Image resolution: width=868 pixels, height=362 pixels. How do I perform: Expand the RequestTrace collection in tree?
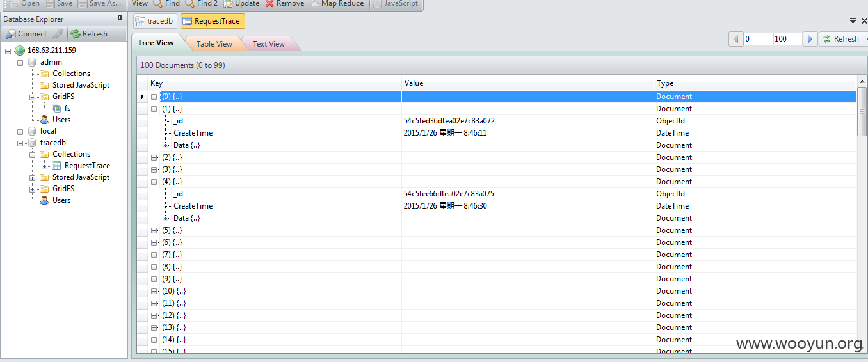[45, 166]
